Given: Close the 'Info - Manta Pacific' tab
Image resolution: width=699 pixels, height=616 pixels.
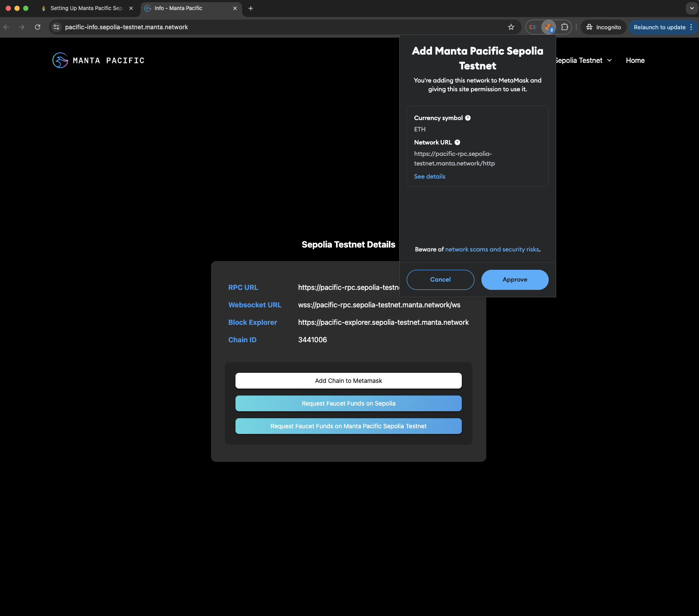Looking at the screenshot, I should [x=235, y=8].
